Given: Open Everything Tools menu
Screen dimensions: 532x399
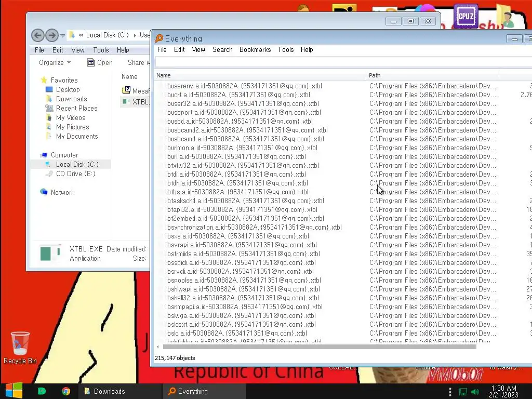Looking at the screenshot, I should (x=286, y=49).
